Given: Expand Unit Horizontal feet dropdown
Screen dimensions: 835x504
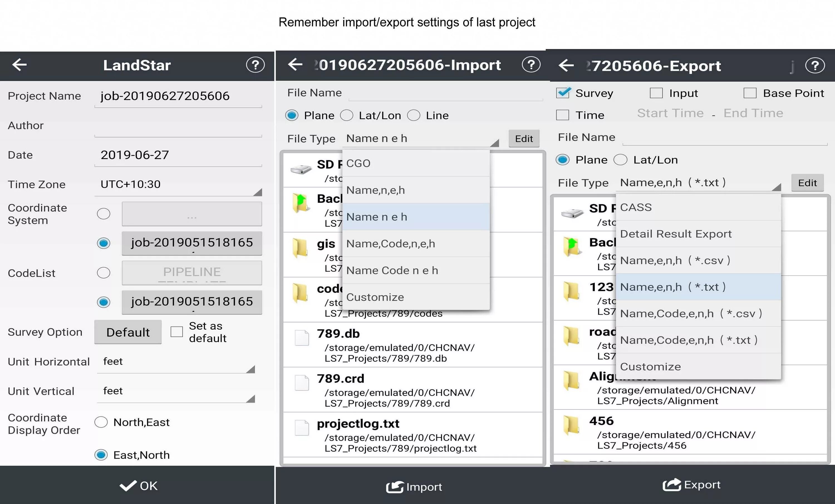Looking at the screenshot, I should [x=176, y=362].
